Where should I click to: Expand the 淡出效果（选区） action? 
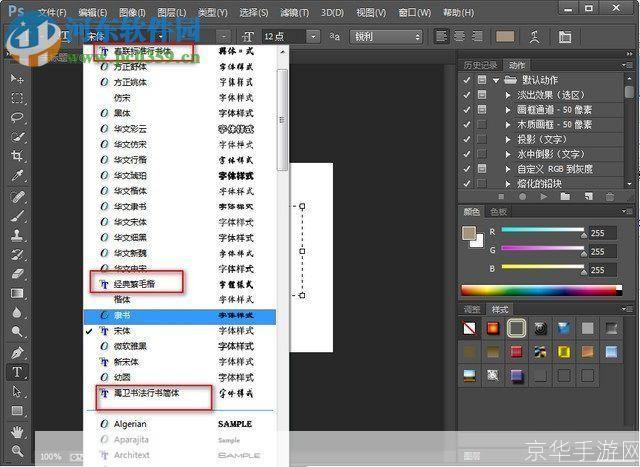pyautogui.click(x=508, y=95)
